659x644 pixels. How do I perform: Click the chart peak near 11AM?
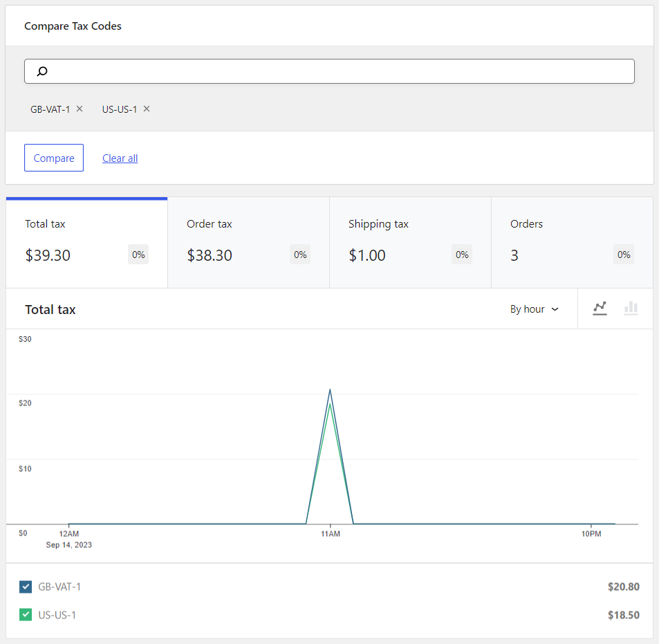(330, 391)
